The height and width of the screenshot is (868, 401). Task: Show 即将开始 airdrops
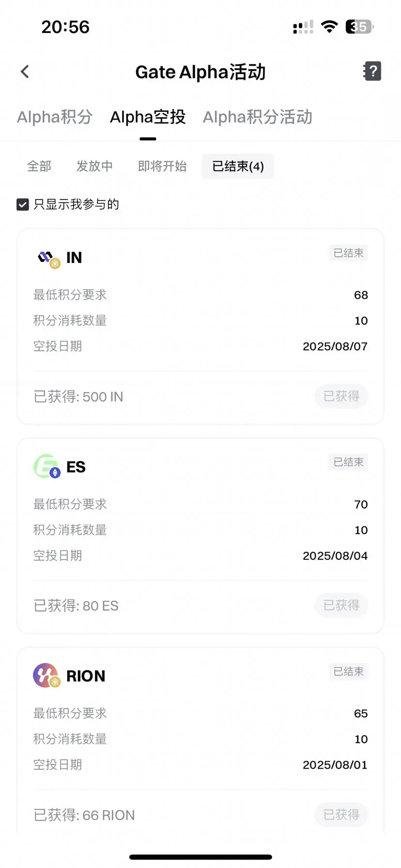[162, 167]
